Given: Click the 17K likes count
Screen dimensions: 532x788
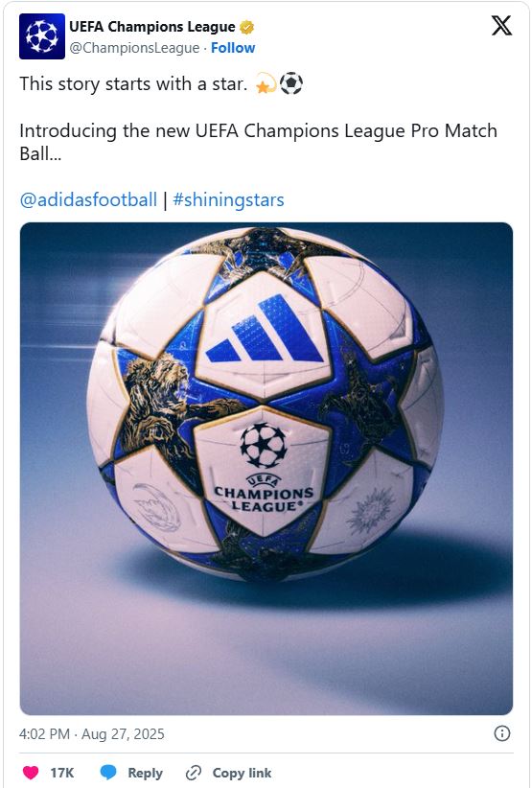Looking at the screenshot, I should [61, 773].
